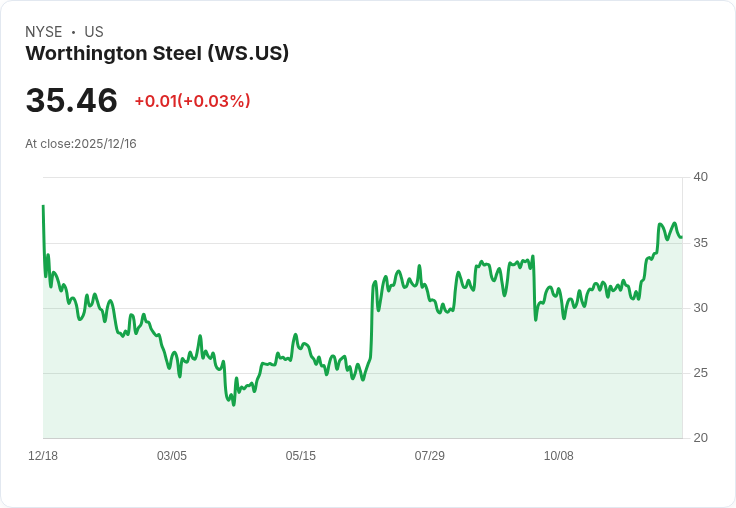Click the Worthington Steel (WS.US) title
The image size is (736, 508).
click(157, 53)
